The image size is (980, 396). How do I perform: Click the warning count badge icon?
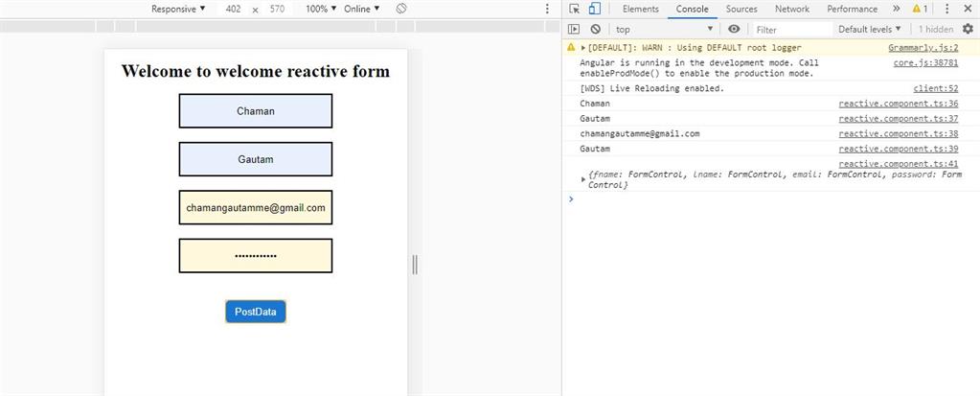(x=920, y=9)
